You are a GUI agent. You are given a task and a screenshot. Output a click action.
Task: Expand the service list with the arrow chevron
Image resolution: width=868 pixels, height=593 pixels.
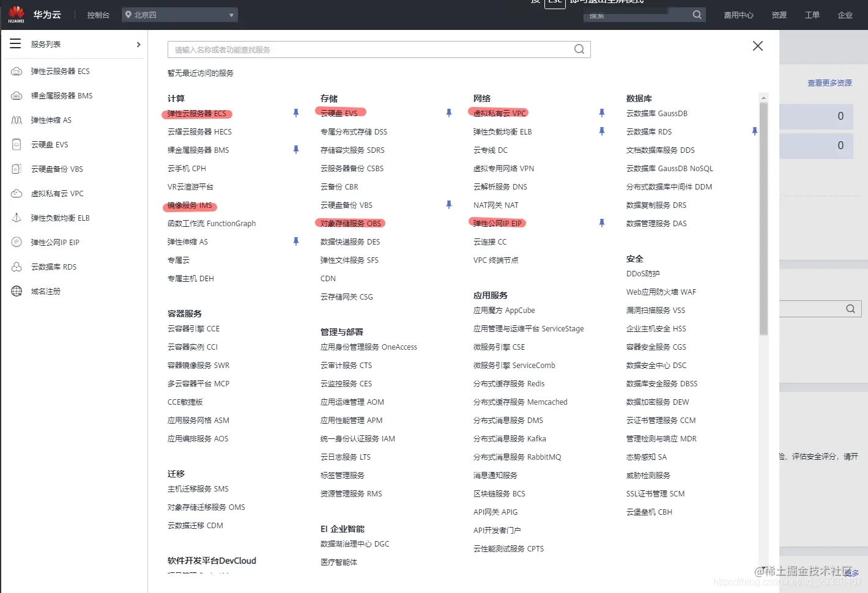pos(138,44)
